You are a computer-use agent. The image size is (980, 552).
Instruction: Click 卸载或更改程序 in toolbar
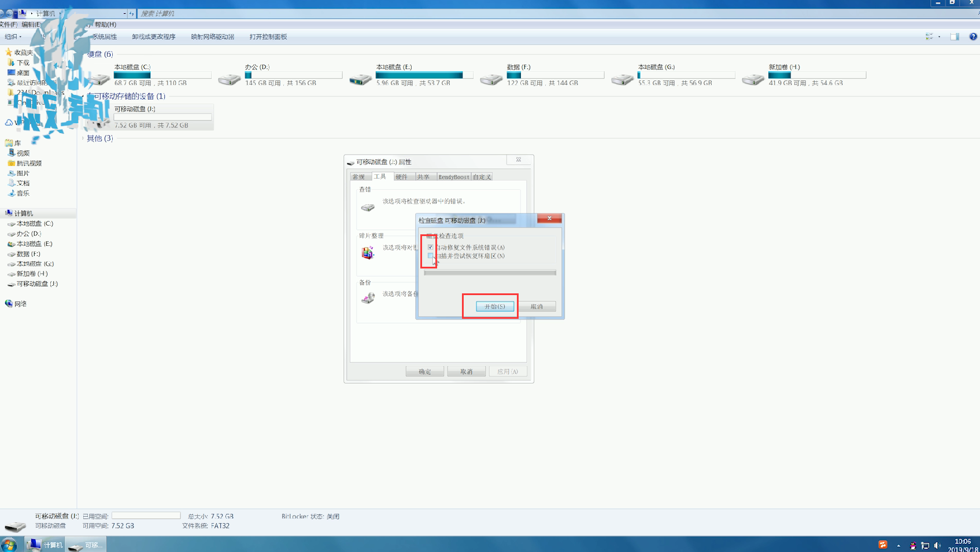click(153, 36)
